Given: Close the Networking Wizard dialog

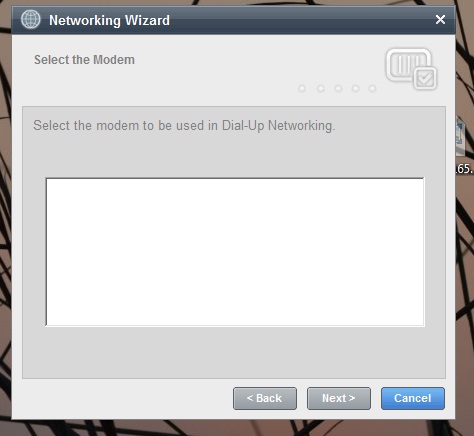Looking at the screenshot, I should [440, 20].
